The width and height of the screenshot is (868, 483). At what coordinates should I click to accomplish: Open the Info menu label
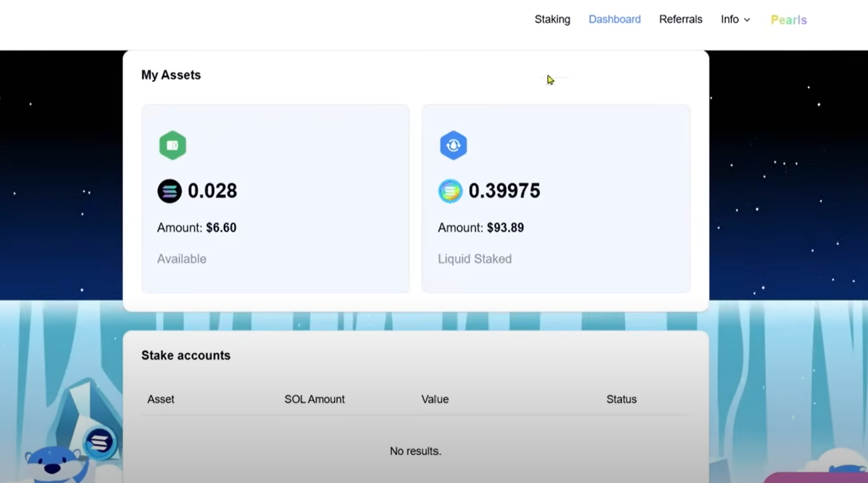tap(729, 19)
